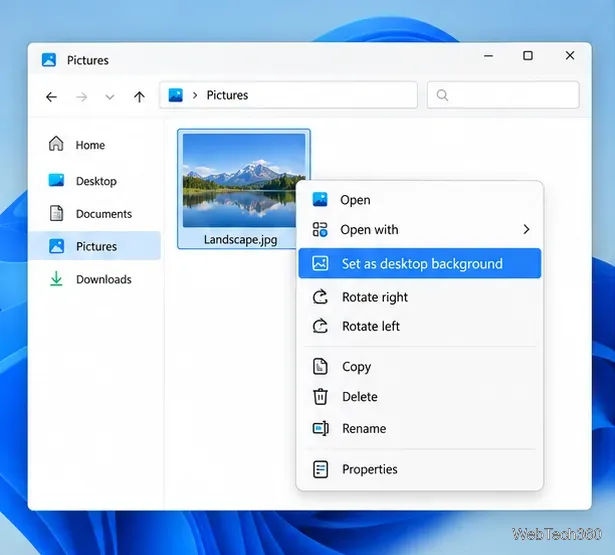
Task: Choose Set as desktop background
Action: click(420, 263)
